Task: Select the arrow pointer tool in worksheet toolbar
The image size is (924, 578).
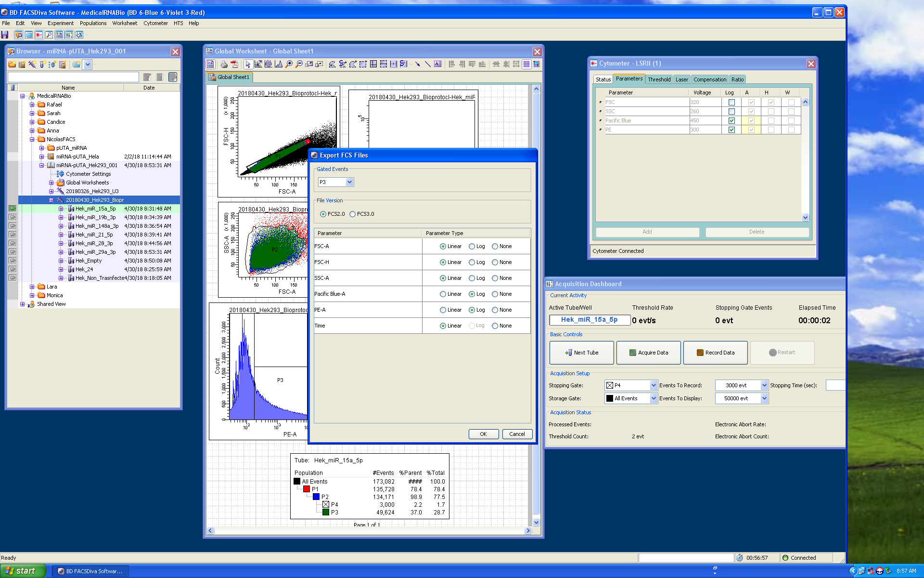Action: click(248, 64)
